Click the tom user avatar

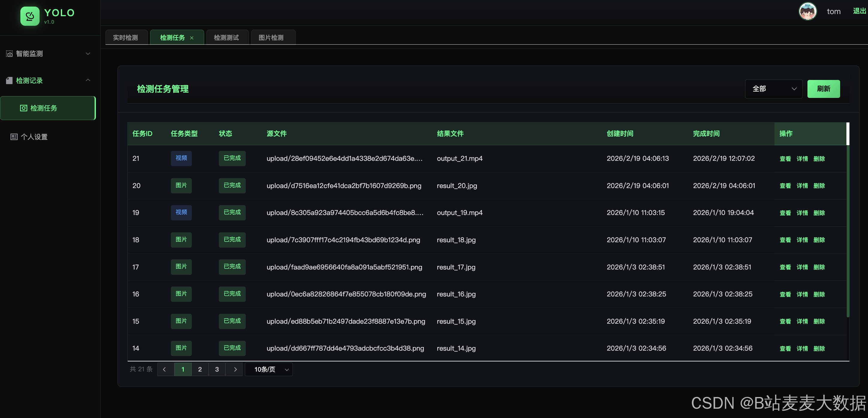click(x=807, y=11)
